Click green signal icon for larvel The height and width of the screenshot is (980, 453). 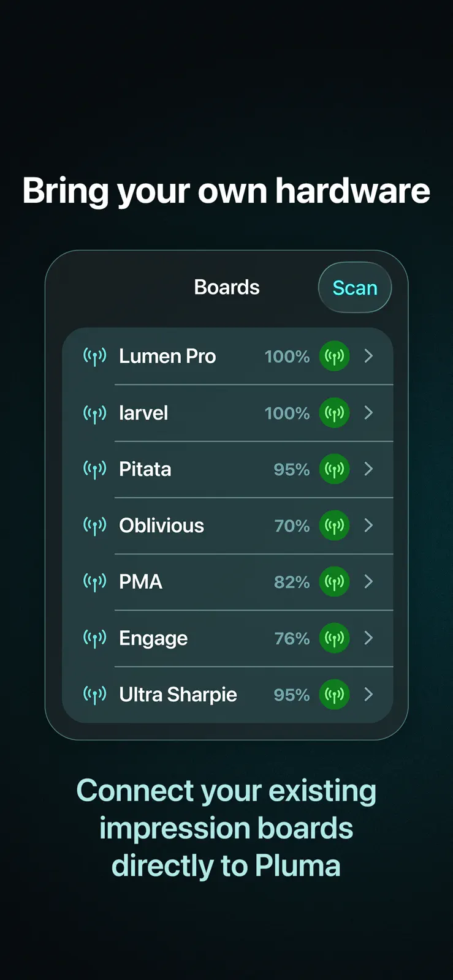(335, 413)
